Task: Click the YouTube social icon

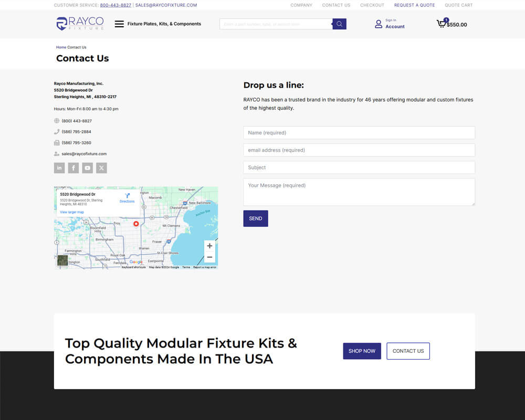Action: pyautogui.click(x=88, y=168)
